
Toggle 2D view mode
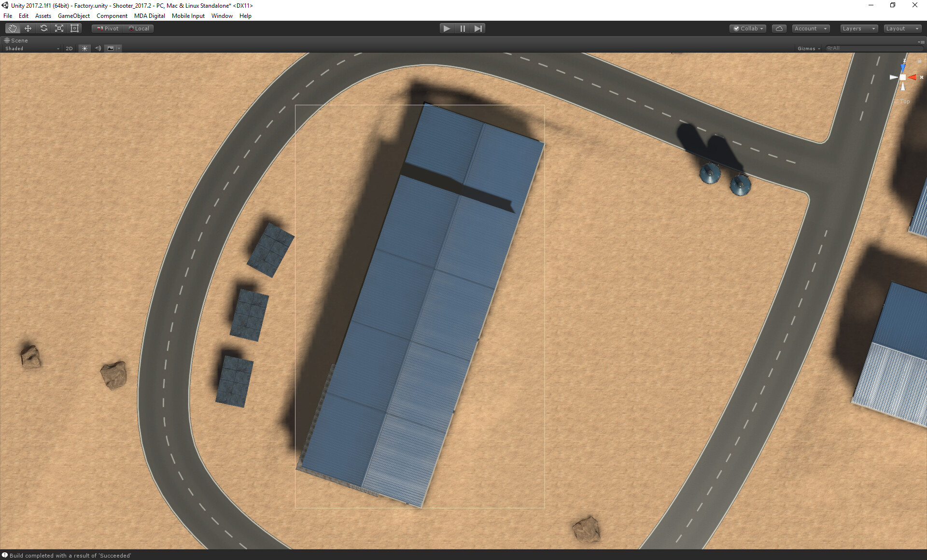tap(69, 48)
